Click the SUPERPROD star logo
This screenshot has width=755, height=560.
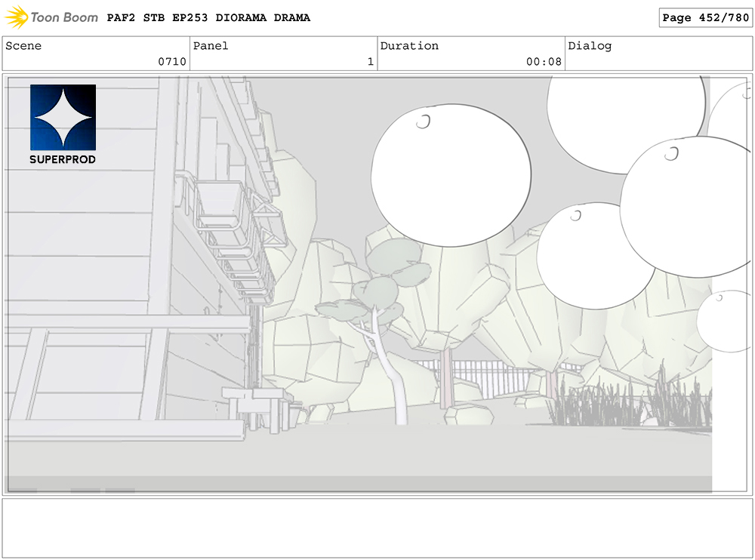(x=63, y=118)
